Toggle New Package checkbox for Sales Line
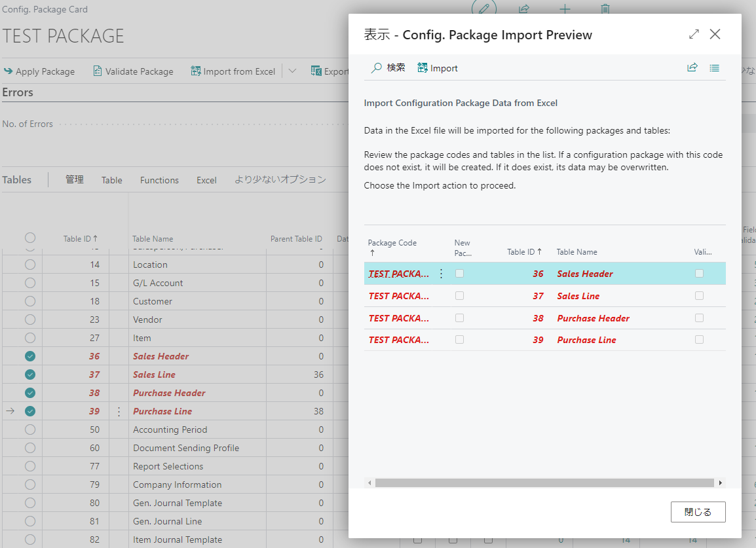The height and width of the screenshot is (548, 756). point(459,296)
